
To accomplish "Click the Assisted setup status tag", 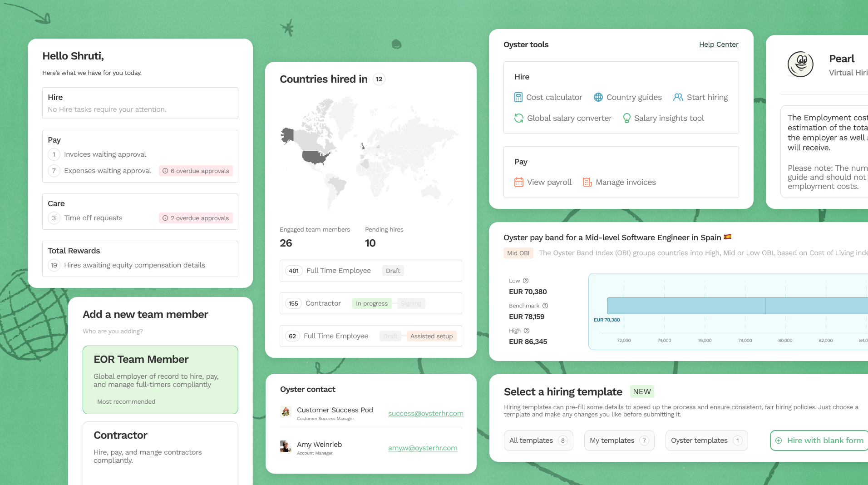I will [x=431, y=336].
